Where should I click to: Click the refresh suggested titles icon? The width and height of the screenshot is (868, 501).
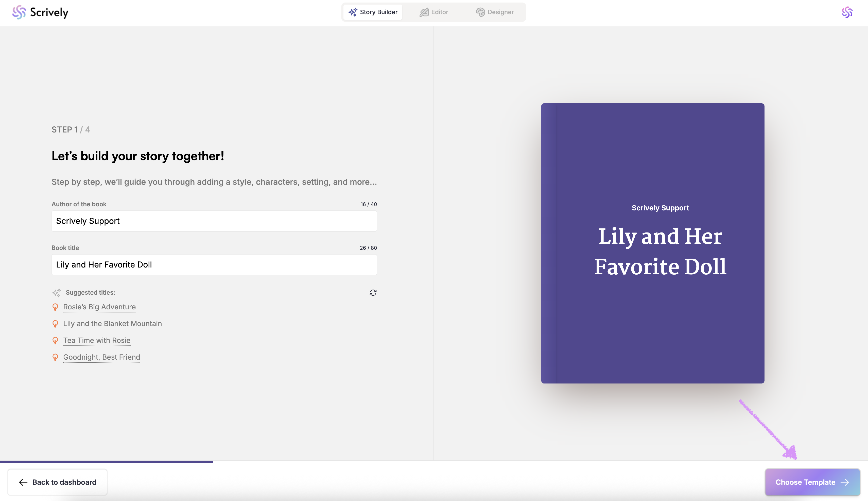[373, 292]
